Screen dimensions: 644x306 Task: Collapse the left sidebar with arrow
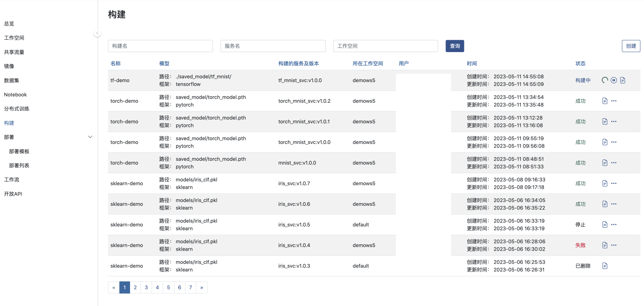[97, 33]
